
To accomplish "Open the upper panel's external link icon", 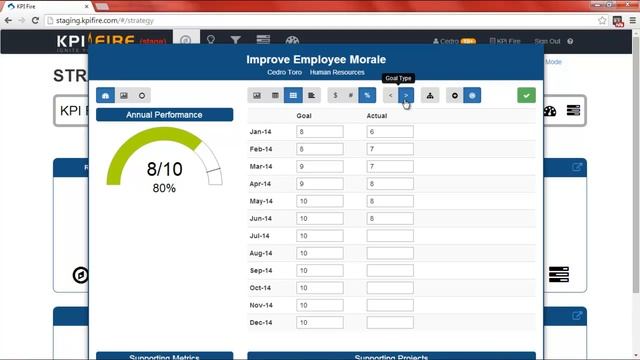I will coord(577,167).
